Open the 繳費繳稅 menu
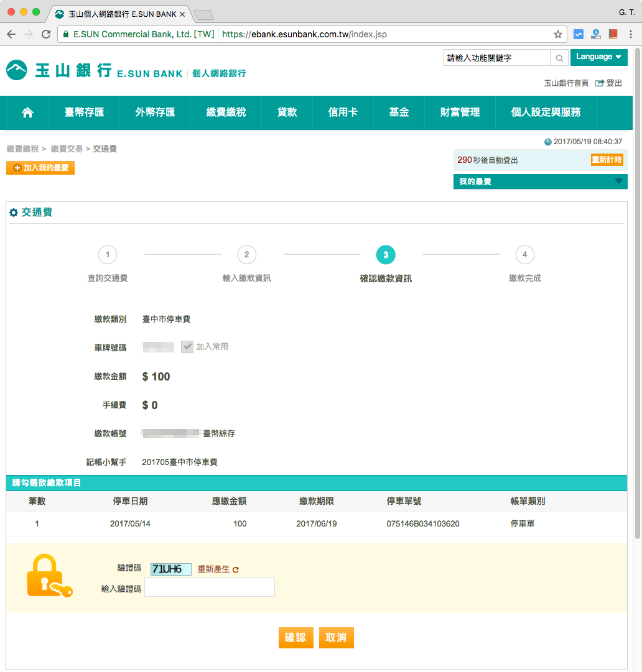The image size is (642, 672). [x=226, y=113]
